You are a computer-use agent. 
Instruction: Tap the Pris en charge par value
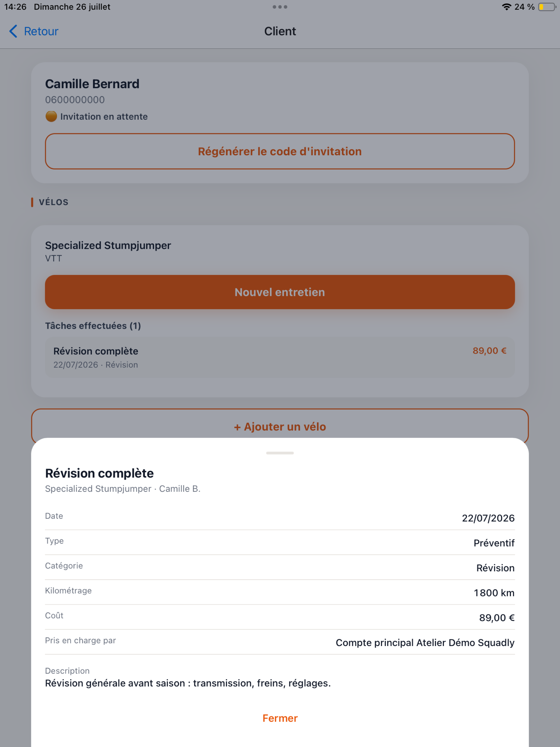[x=425, y=642]
